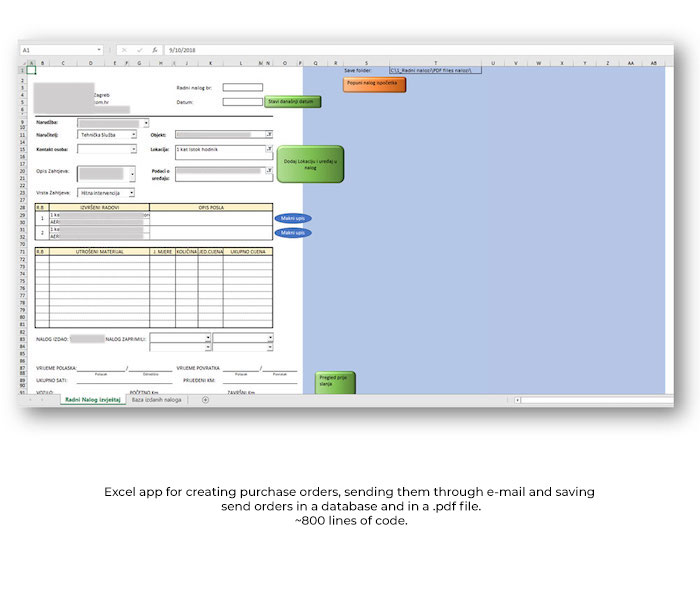Open the Lokacija field filter dropdown
This screenshot has width=700, height=589.
coord(269,149)
